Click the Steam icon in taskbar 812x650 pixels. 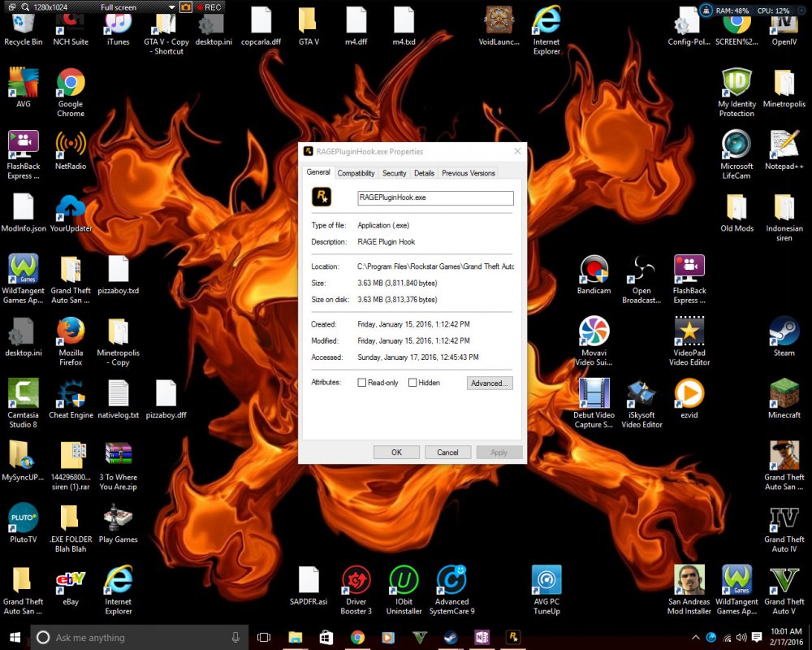(450, 638)
